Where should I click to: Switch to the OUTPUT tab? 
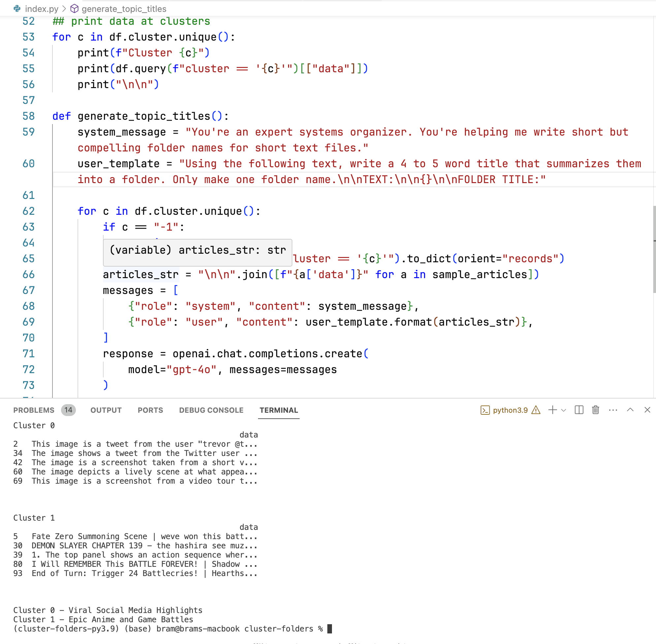coord(106,410)
